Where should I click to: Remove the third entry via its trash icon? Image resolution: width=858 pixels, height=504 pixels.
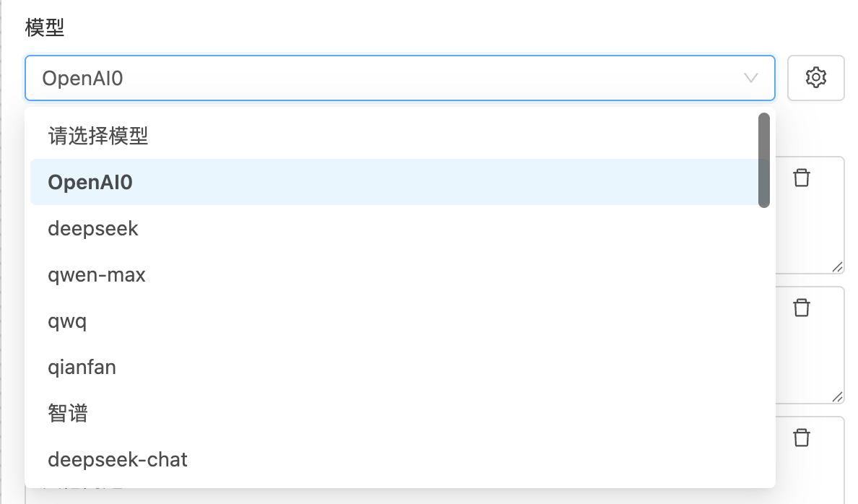tap(802, 438)
